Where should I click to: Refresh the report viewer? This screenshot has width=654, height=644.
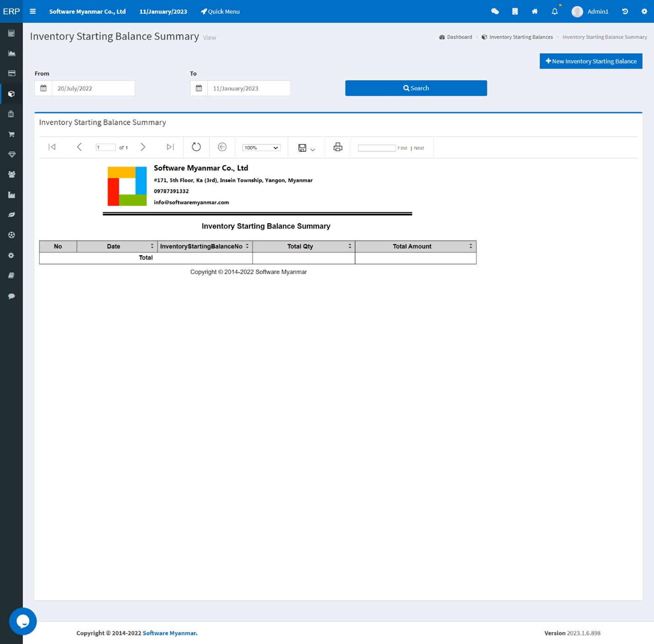196,147
